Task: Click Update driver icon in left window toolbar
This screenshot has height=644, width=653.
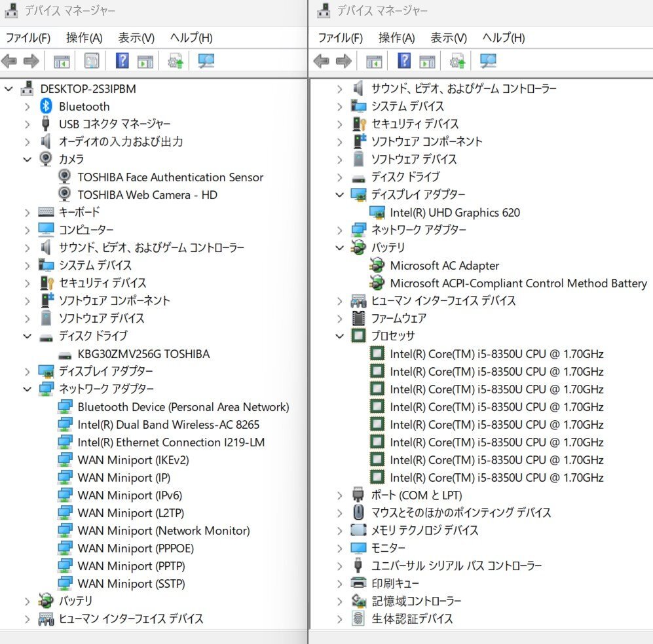Action: pos(176,61)
